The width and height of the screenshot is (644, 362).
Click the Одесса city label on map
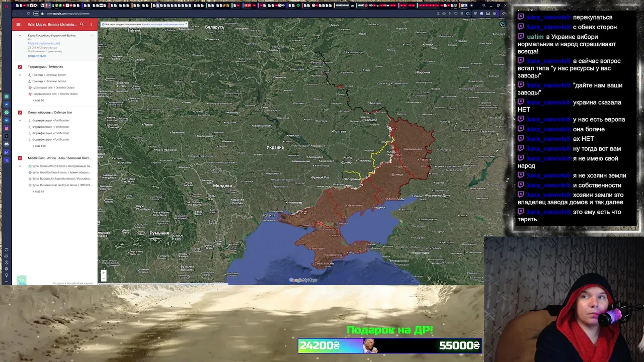(x=270, y=215)
